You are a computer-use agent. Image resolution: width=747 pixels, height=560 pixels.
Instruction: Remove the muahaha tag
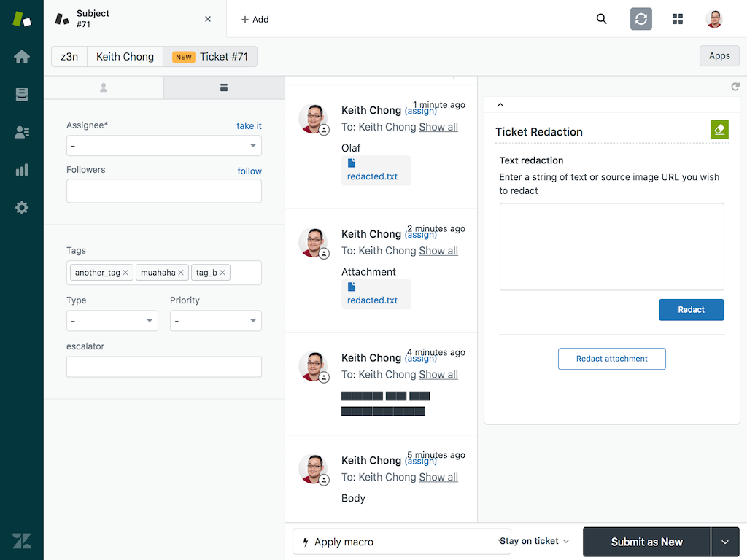click(x=181, y=273)
